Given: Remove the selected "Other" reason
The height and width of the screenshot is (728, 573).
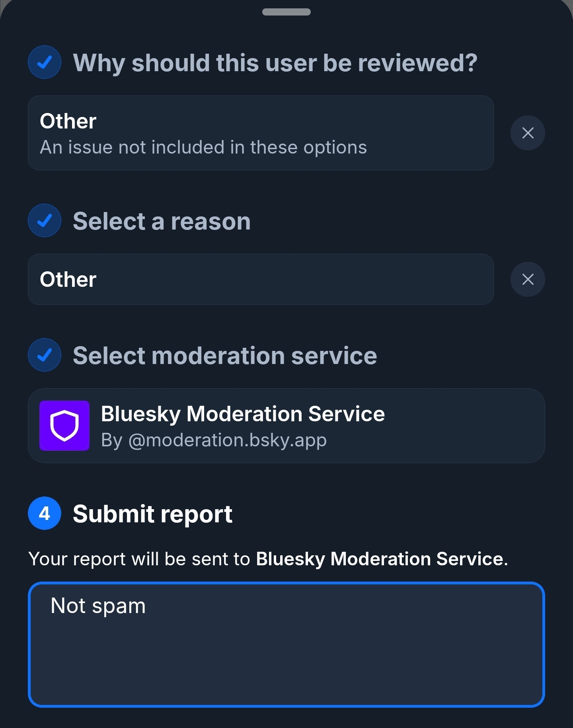Looking at the screenshot, I should click(x=528, y=279).
